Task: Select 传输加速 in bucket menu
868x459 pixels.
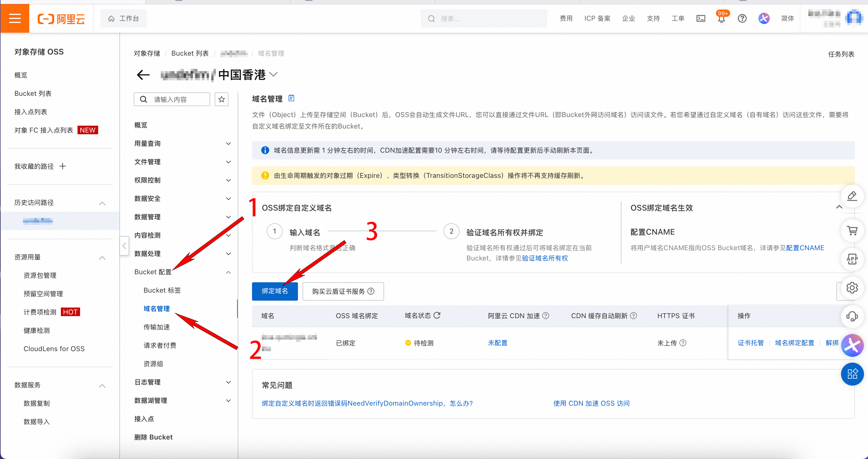Action: click(157, 327)
